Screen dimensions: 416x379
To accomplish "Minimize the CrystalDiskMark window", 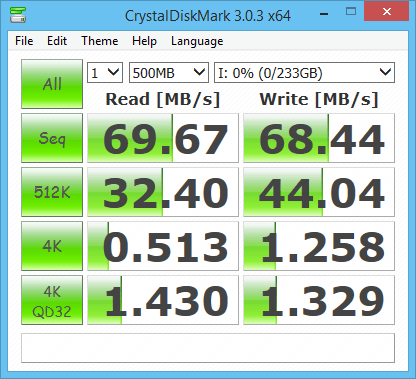I will tap(324, 14).
